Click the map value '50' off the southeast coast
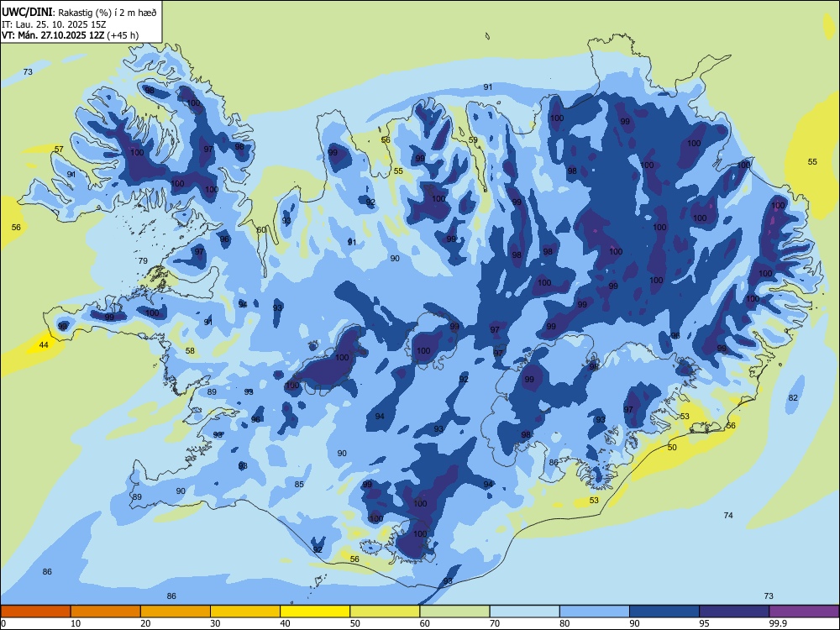 672,448
